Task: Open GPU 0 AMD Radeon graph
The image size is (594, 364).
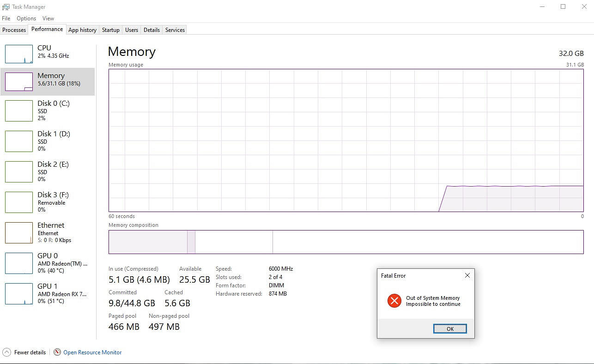Action: pyautogui.click(x=19, y=263)
